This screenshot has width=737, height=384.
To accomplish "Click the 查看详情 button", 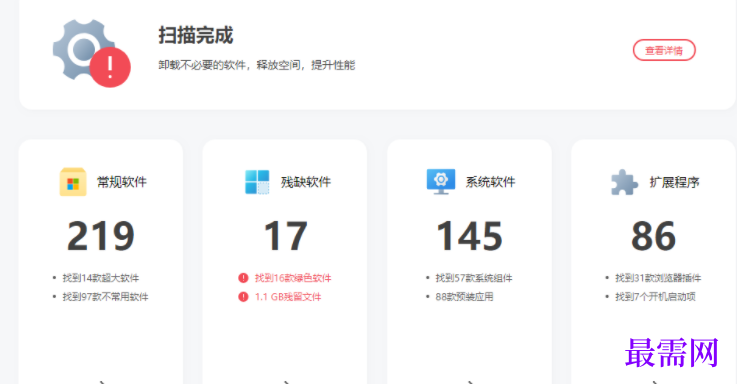I will click(664, 50).
